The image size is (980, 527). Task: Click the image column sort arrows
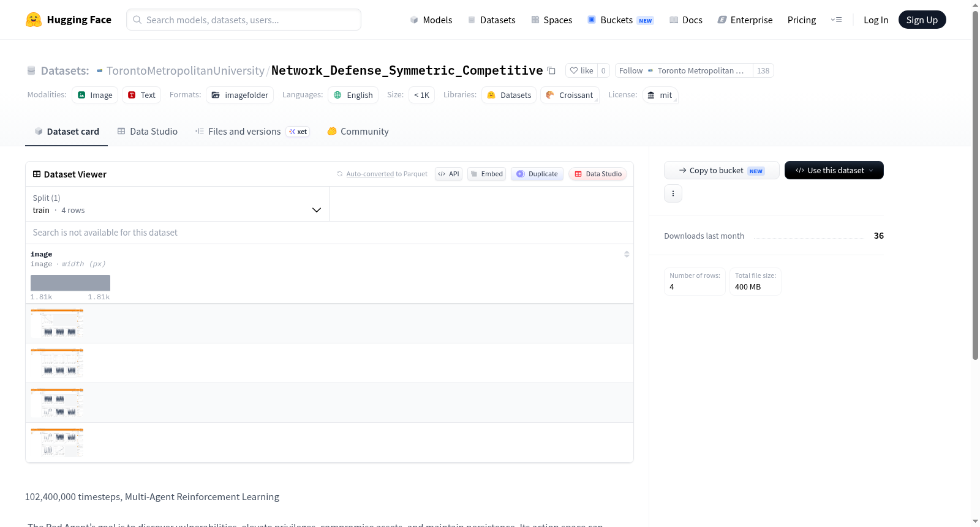coord(627,254)
